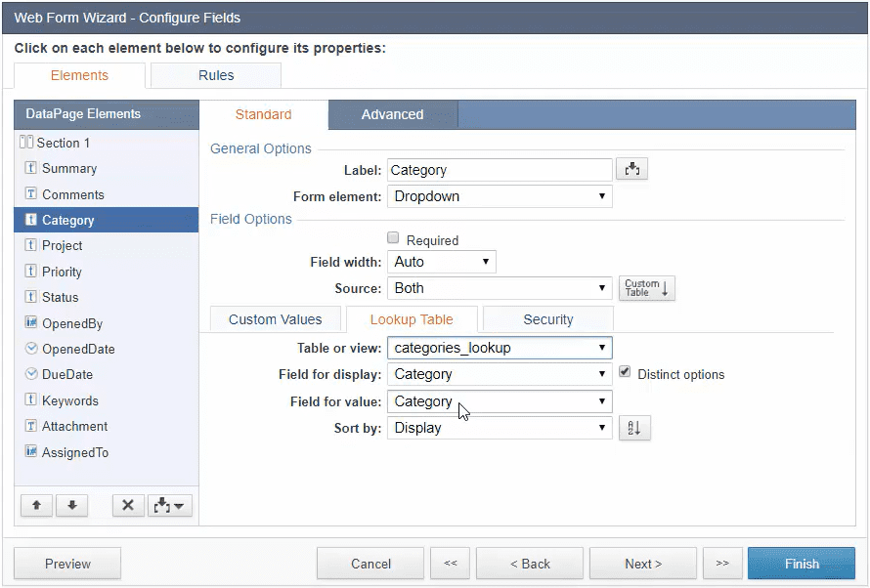The height and width of the screenshot is (588, 870).
Task: Click the Finish button
Action: point(802,564)
